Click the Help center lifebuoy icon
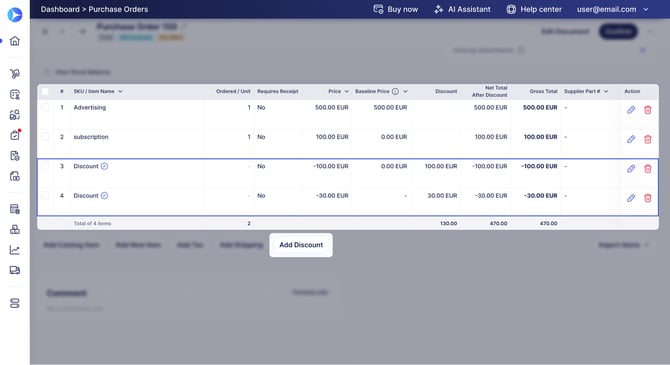 coord(511,9)
